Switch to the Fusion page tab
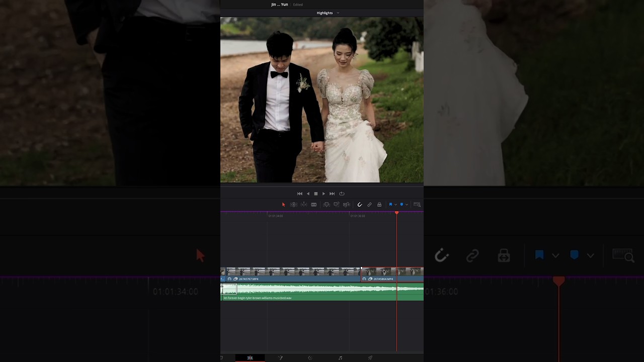 [x=280, y=358]
